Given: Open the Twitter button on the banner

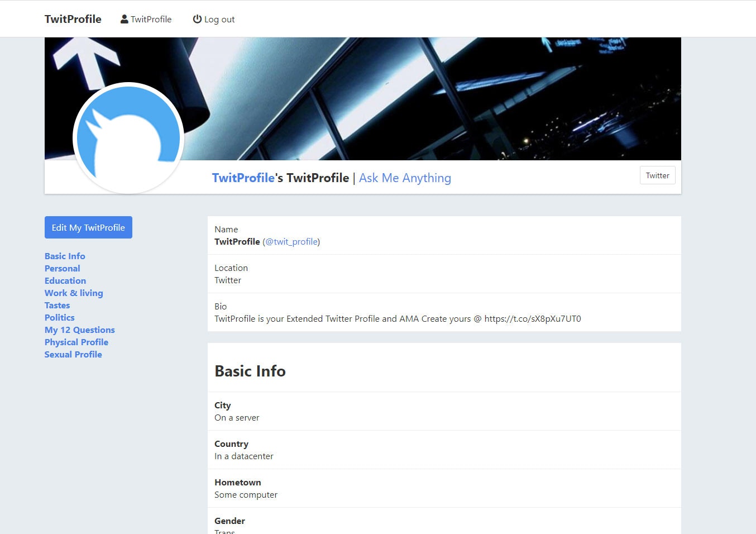Looking at the screenshot, I should pyautogui.click(x=657, y=175).
